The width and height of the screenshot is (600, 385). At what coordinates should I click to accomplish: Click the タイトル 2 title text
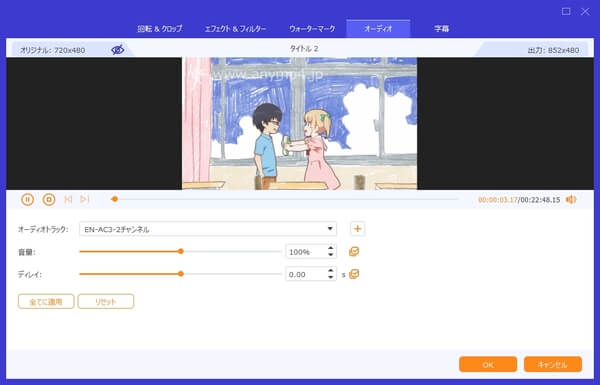tap(304, 49)
